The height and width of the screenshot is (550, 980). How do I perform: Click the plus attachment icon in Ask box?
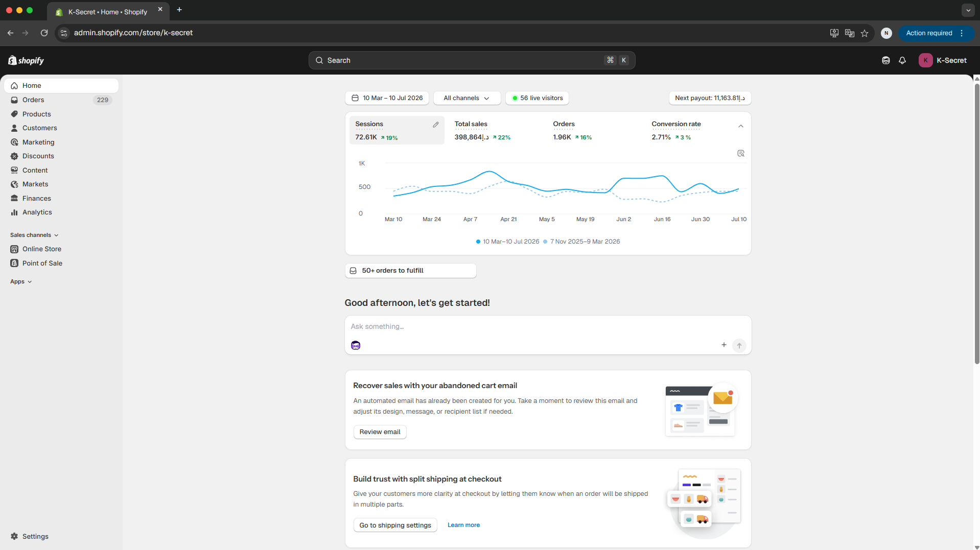tap(724, 345)
